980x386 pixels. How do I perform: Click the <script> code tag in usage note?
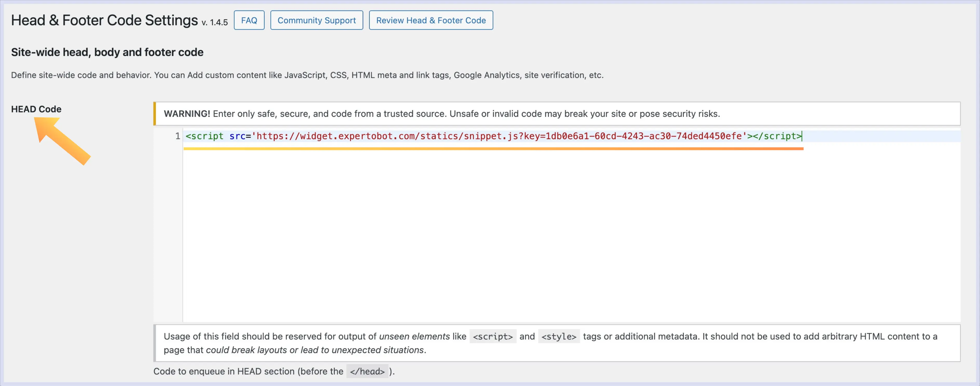click(x=493, y=336)
